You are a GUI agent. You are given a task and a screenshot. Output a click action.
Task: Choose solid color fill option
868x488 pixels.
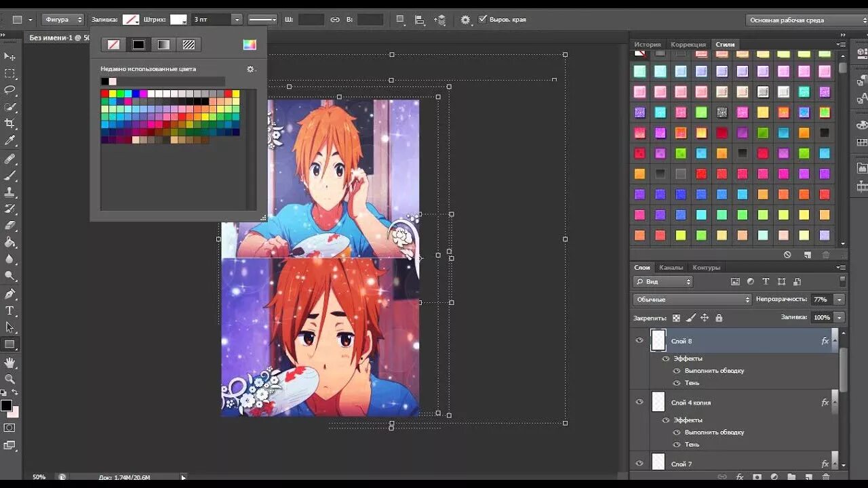click(138, 45)
